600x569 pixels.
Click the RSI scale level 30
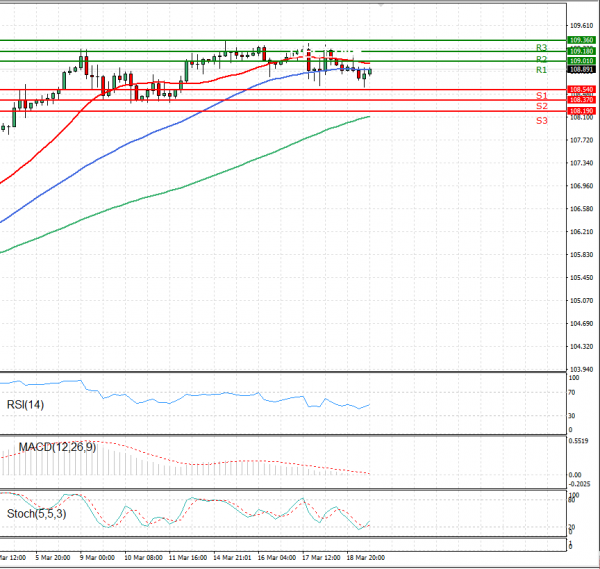pyautogui.click(x=572, y=416)
